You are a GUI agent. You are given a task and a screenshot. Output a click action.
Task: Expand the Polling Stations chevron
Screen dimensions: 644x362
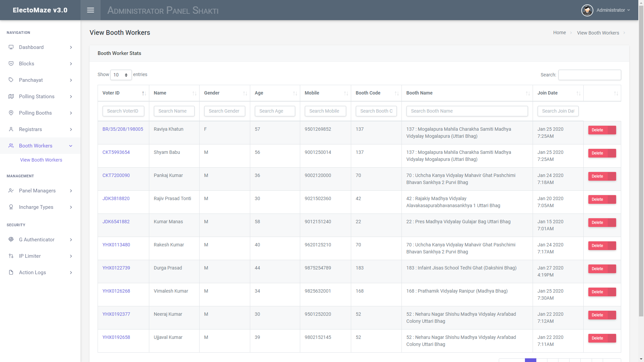tap(71, 97)
